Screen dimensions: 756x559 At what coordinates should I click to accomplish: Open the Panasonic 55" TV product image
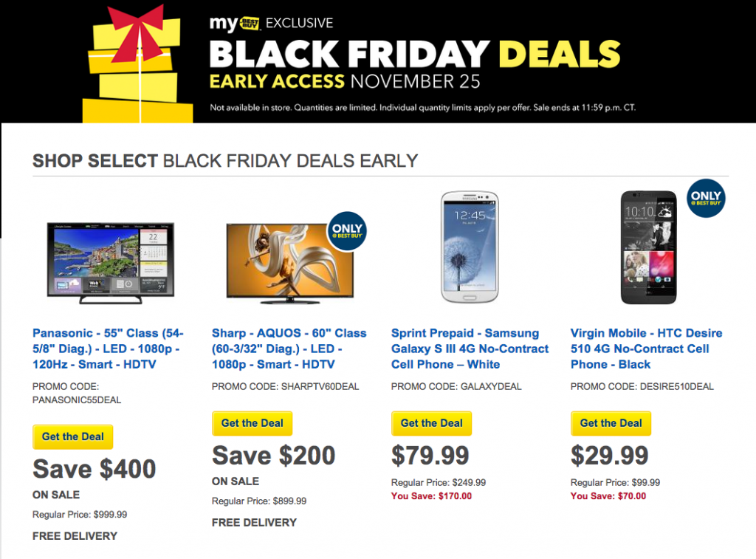111,263
